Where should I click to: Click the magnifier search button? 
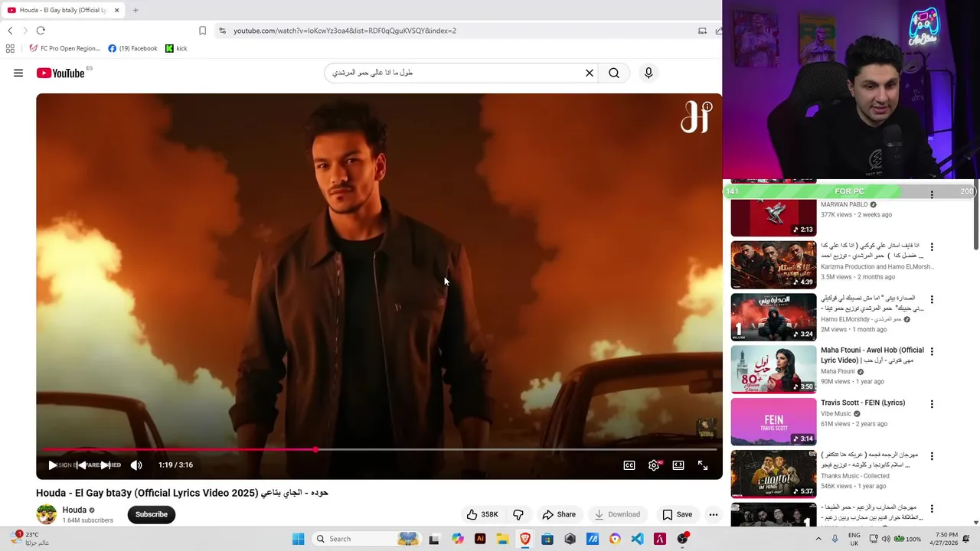pyautogui.click(x=614, y=73)
